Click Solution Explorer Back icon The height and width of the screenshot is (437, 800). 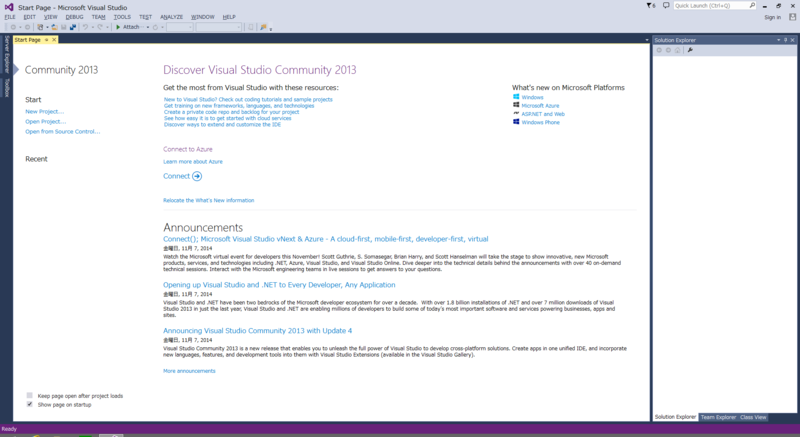pos(659,50)
